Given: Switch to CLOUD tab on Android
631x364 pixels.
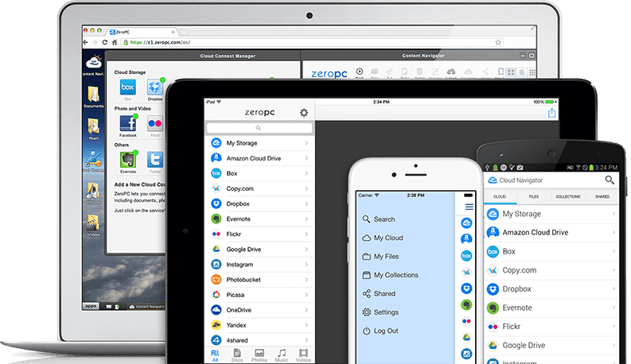Looking at the screenshot, I should coord(500,196).
